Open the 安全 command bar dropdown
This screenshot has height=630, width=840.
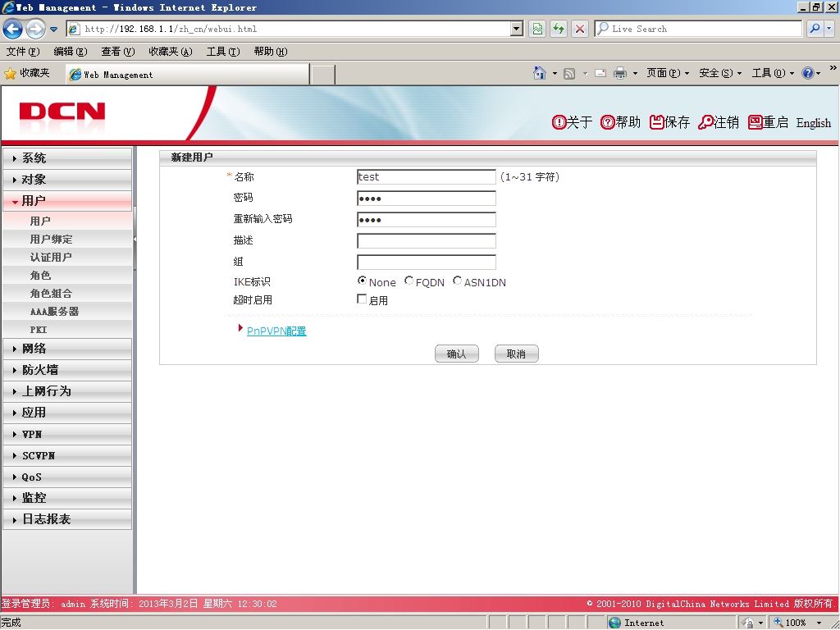[x=720, y=73]
